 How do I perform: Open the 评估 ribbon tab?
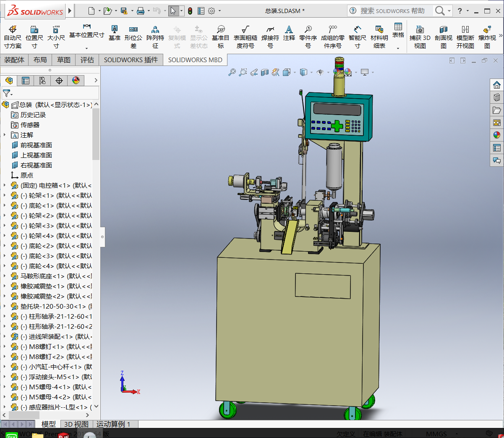point(87,60)
